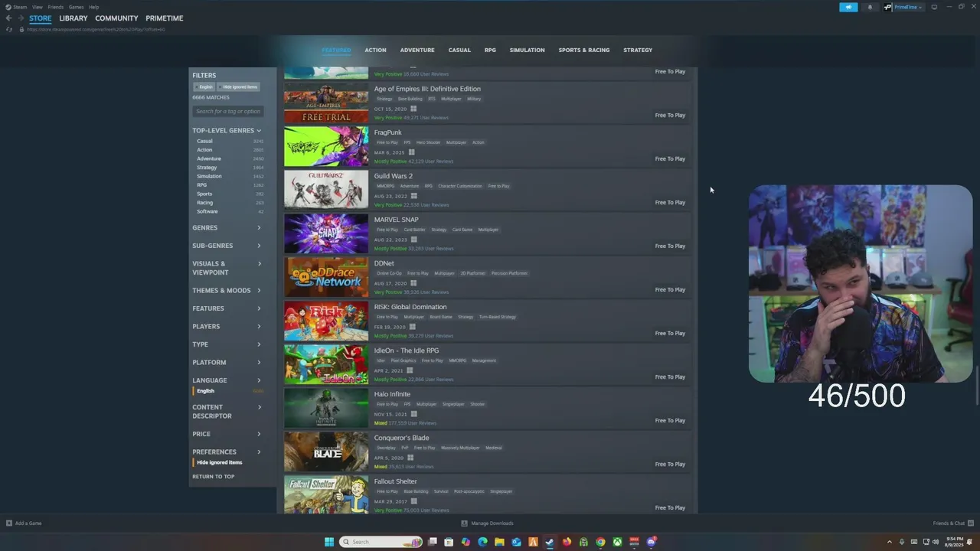Click the lock icon beside the URL

click(21, 29)
